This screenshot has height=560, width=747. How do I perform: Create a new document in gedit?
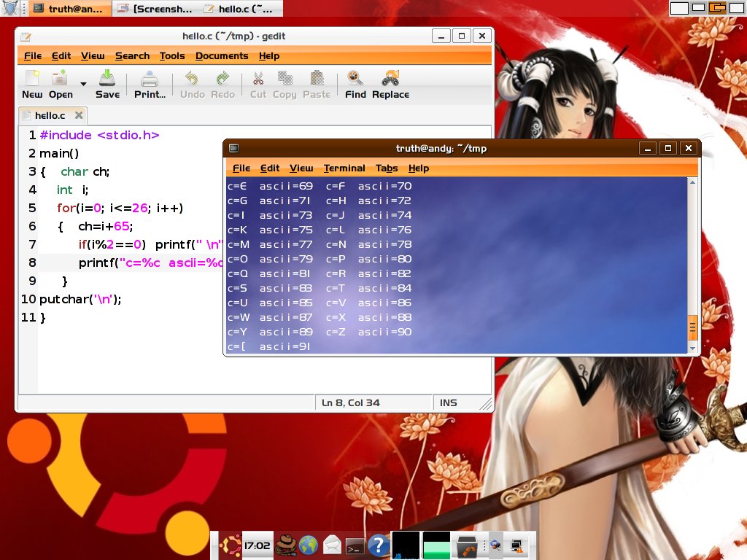(32, 85)
